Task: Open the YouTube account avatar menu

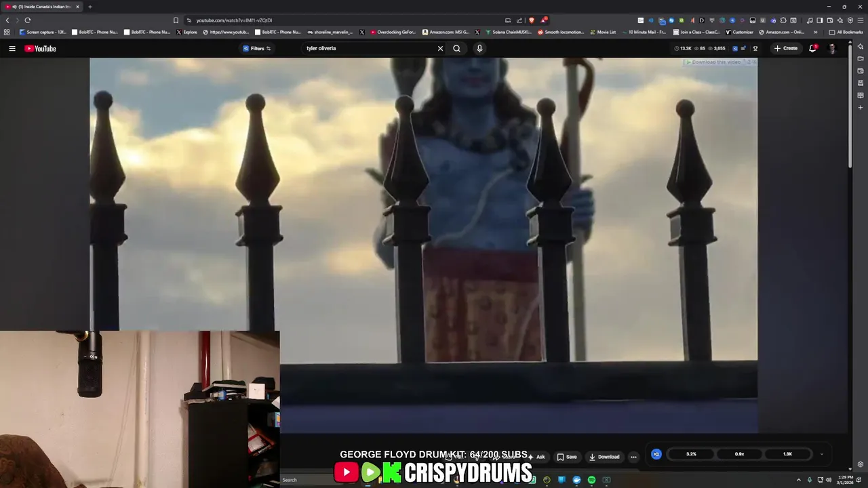Action: point(832,48)
